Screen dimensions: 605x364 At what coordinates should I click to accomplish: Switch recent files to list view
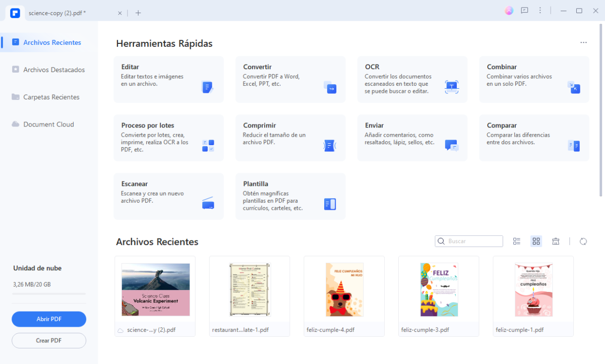(x=516, y=241)
